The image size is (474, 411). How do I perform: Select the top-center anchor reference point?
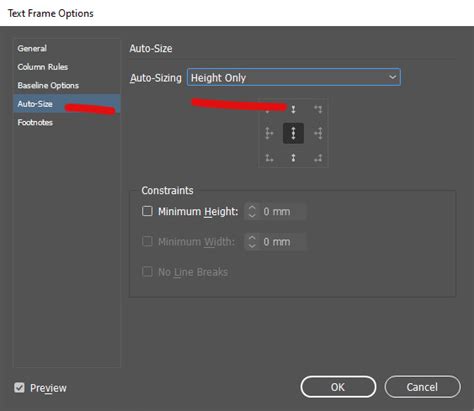[293, 109]
